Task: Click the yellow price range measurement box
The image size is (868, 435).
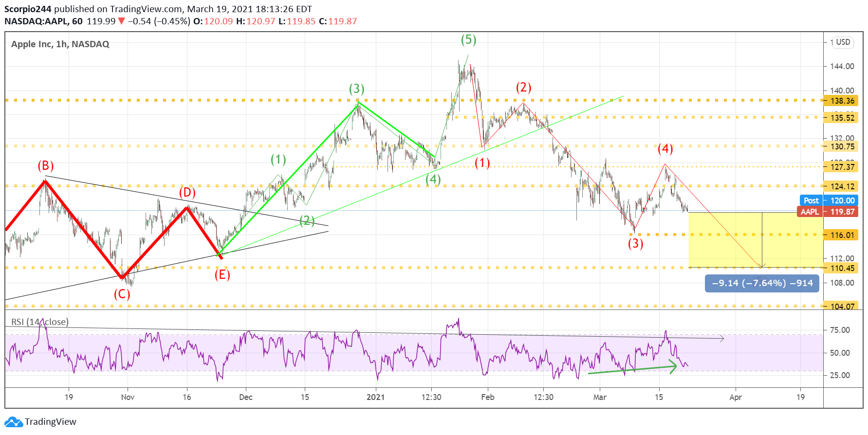Action: [756, 240]
